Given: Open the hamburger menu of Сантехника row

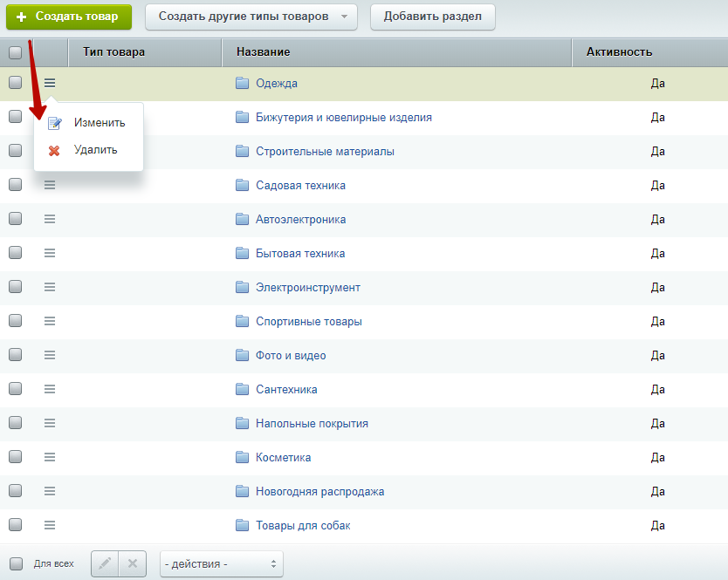Looking at the screenshot, I should coord(50,389).
